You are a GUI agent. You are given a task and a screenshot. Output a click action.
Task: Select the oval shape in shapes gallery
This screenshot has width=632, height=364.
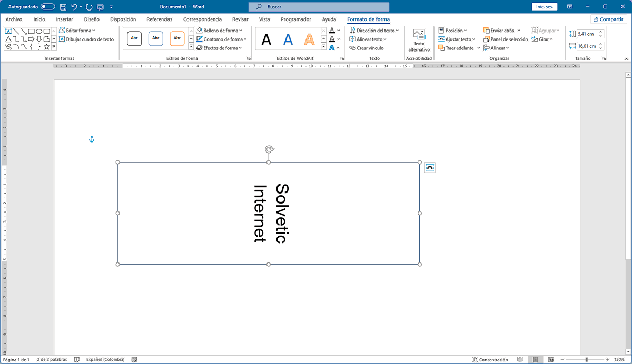pyautogui.click(x=39, y=32)
